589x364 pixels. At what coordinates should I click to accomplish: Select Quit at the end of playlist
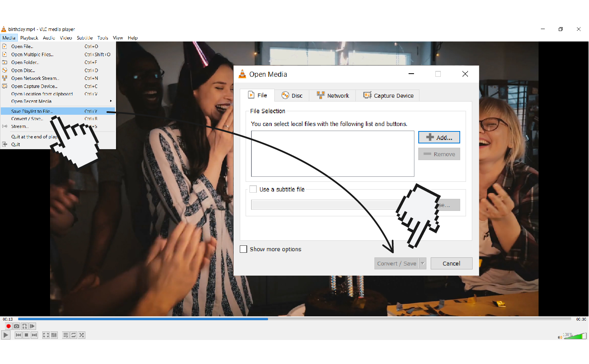[x=58, y=137]
